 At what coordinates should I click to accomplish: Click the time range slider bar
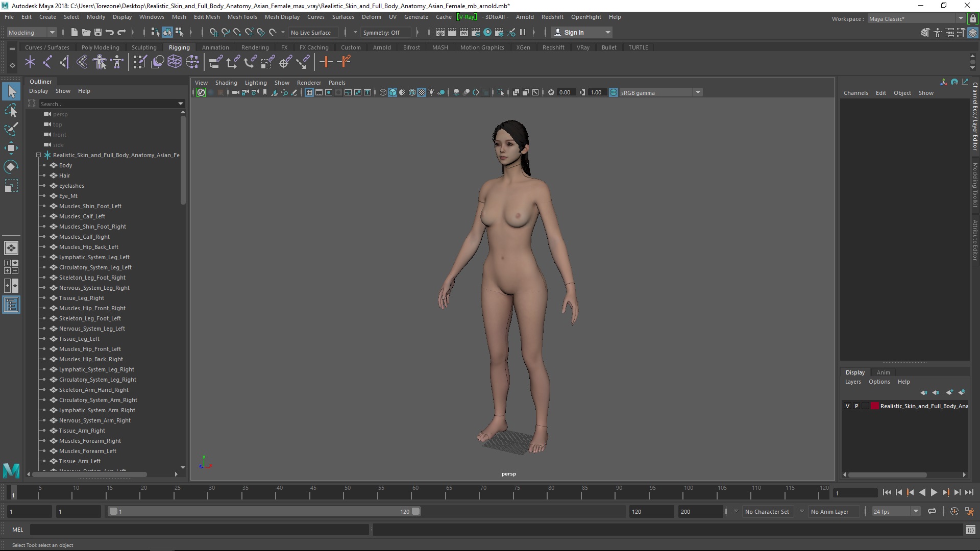[x=264, y=511]
